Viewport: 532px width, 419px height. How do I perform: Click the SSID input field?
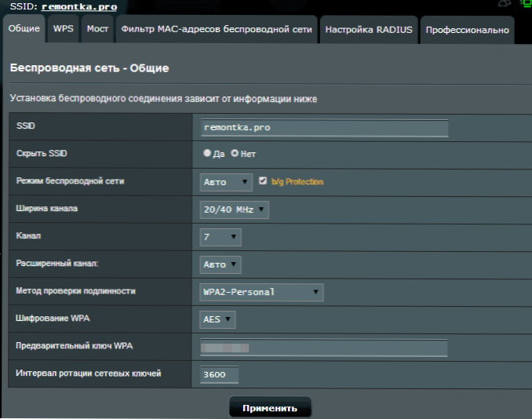324,128
